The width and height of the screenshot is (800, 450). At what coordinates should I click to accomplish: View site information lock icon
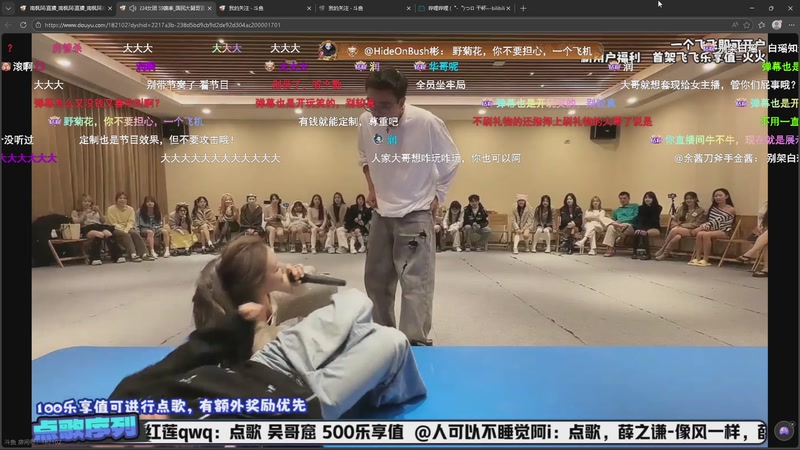pyautogui.click(x=38, y=24)
